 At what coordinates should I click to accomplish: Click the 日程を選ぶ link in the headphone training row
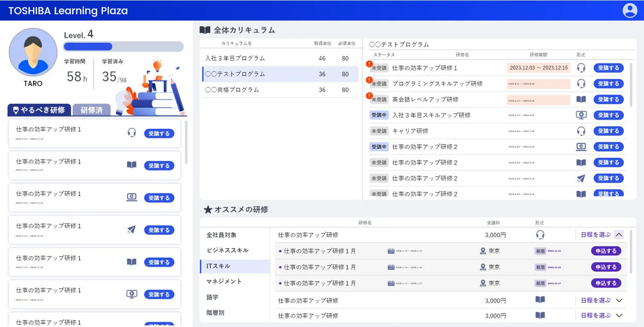tap(595, 235)
